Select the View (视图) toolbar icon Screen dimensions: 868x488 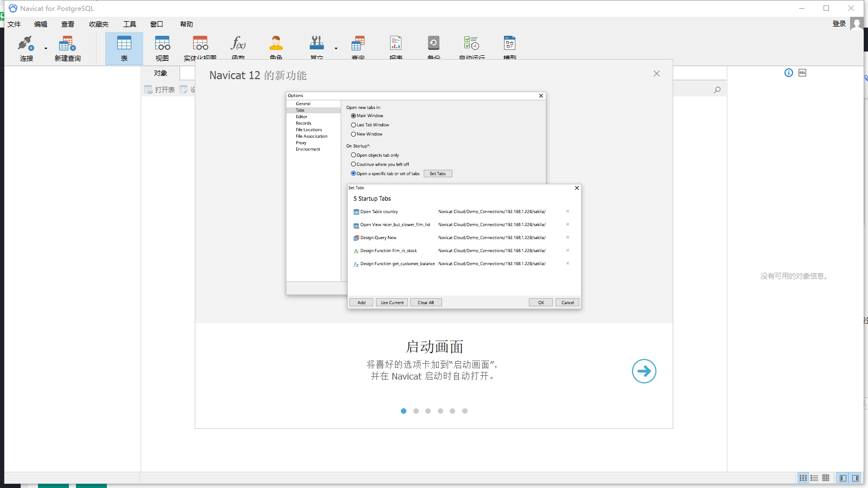pos(162,48)
